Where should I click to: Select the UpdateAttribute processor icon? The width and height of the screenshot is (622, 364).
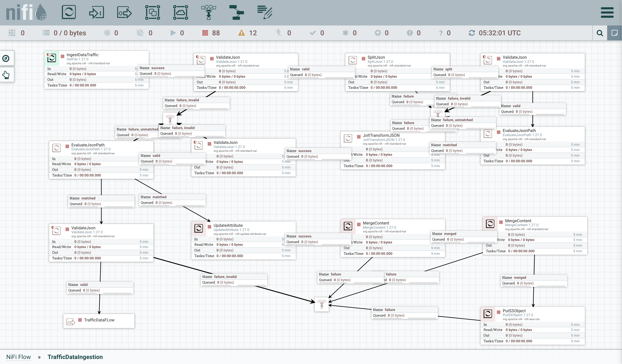tap(198, 228)
